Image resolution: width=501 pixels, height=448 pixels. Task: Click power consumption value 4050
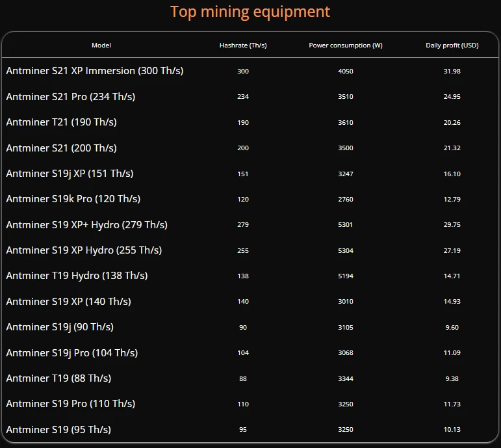[x=346, y=71]
